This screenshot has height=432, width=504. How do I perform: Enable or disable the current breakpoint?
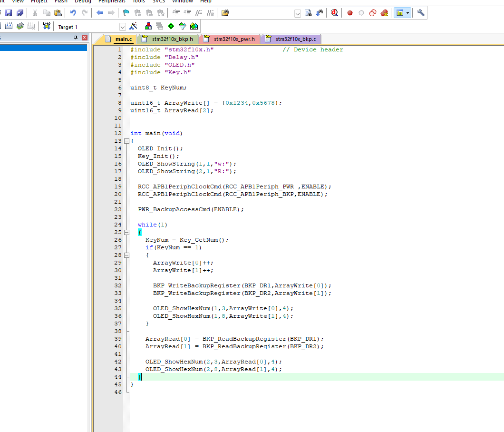[361, 13]
